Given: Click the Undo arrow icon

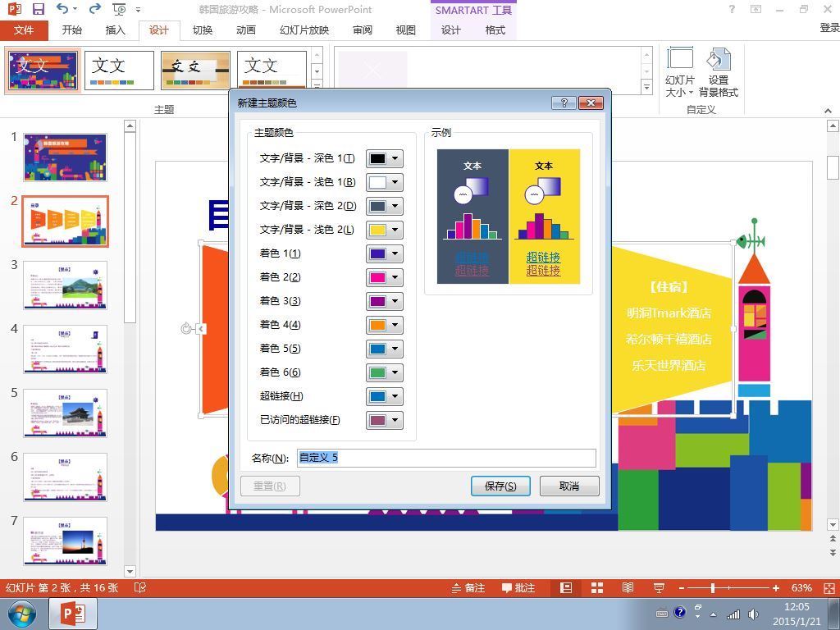Looking at the screenshot, I should [62, 9].
